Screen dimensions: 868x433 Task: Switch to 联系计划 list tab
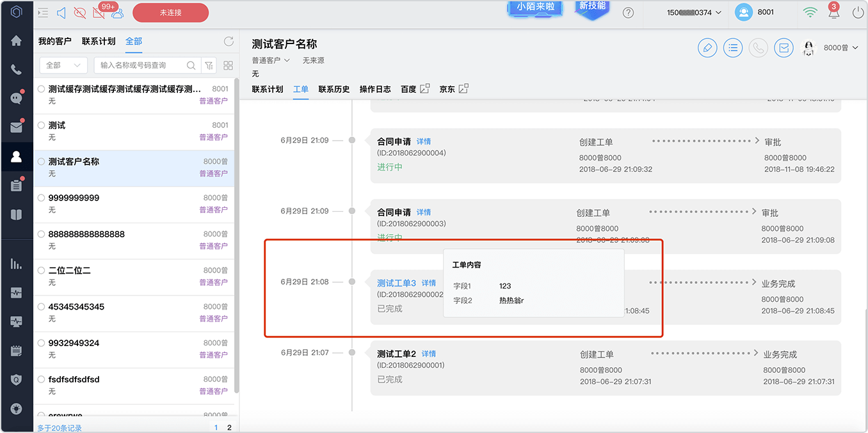pyautogui.click(x=99, y=41)
